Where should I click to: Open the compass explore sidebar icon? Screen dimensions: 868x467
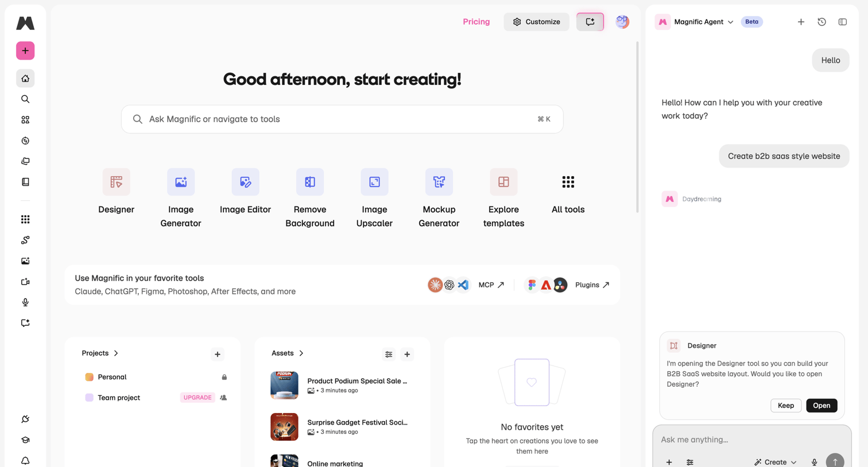(25, 141)
